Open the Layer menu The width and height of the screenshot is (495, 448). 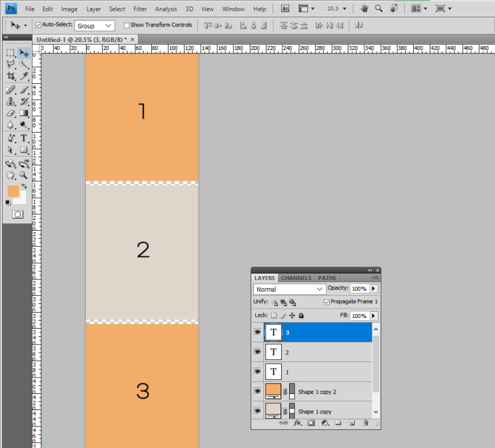coord(93,9)
